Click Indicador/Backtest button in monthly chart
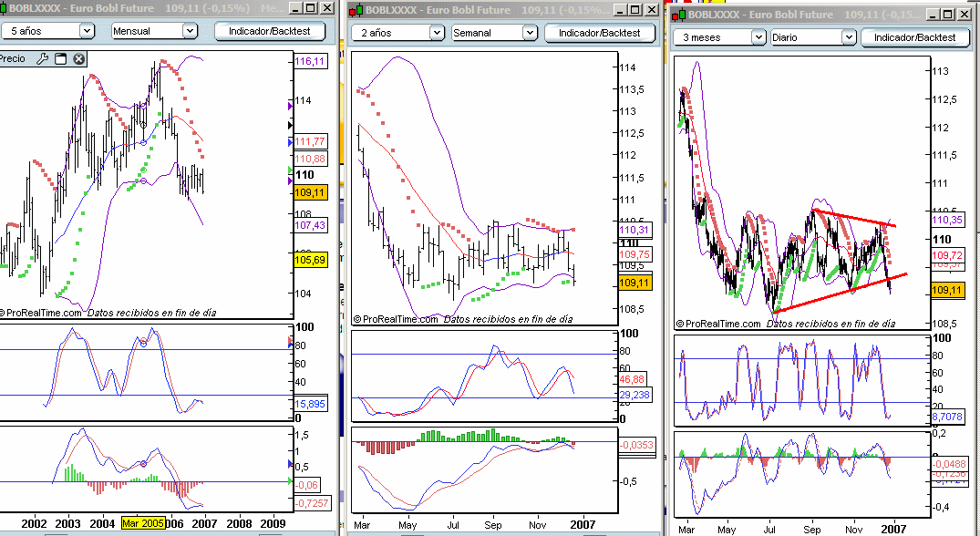Screen dimensions: 980x536 269,30
